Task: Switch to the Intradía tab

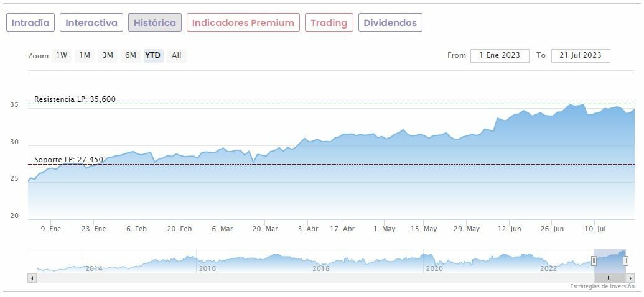Action: (x=30, y=23)
